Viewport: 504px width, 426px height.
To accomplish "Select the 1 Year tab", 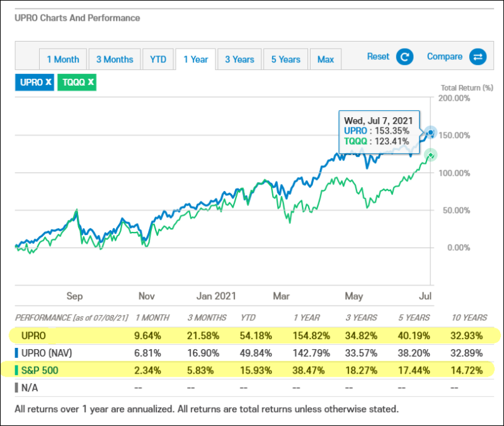I will (195, 59).
